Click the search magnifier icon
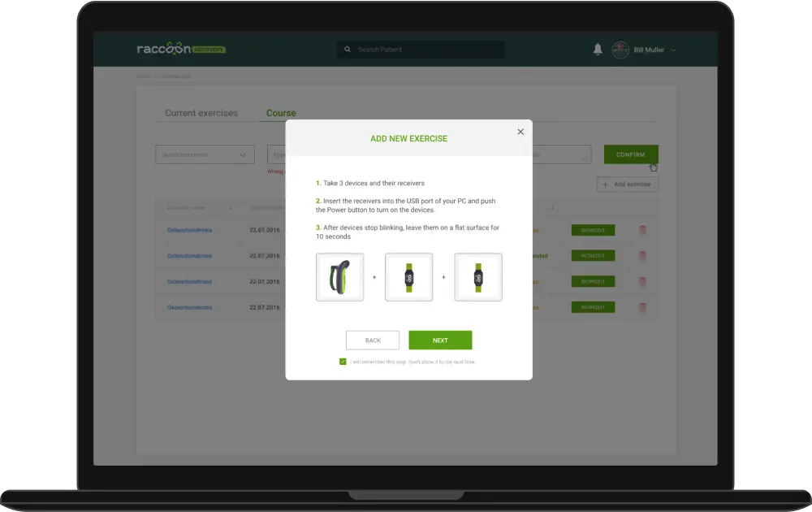The width and height of the screenshot is (812, 512). point(348,50)
